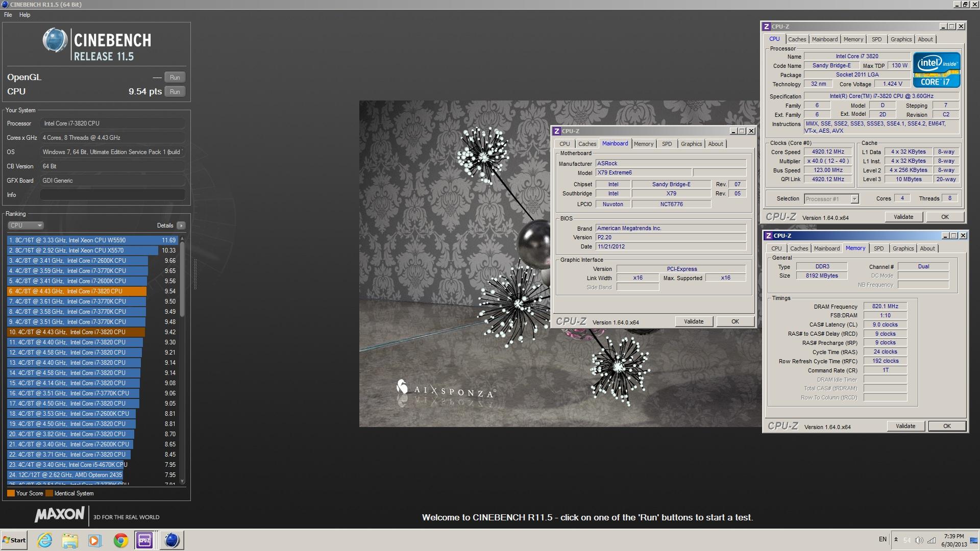Screen dimensions: 980x551
Task: Click the Cinebench title bar icon
Action: pyautogui.click(x=5, y=5)
